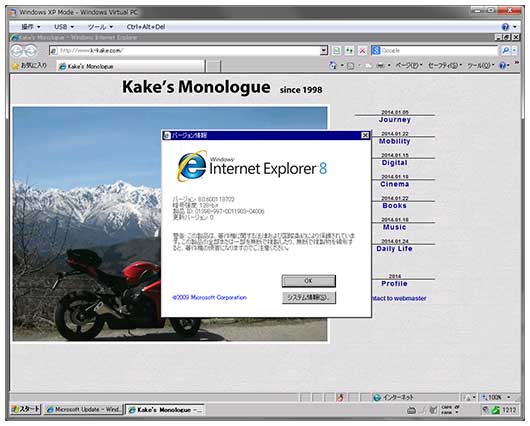This screenshot has height=426, width=530.
Task: Click the printer icon in command bar
Action: [381, 66]
